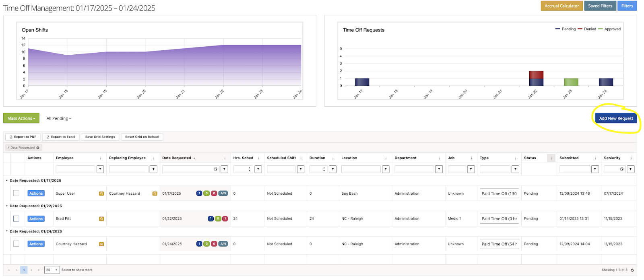Click magnifier icon next to Replacing Employee Courtney Hazzard

click(x=155, y=194)
